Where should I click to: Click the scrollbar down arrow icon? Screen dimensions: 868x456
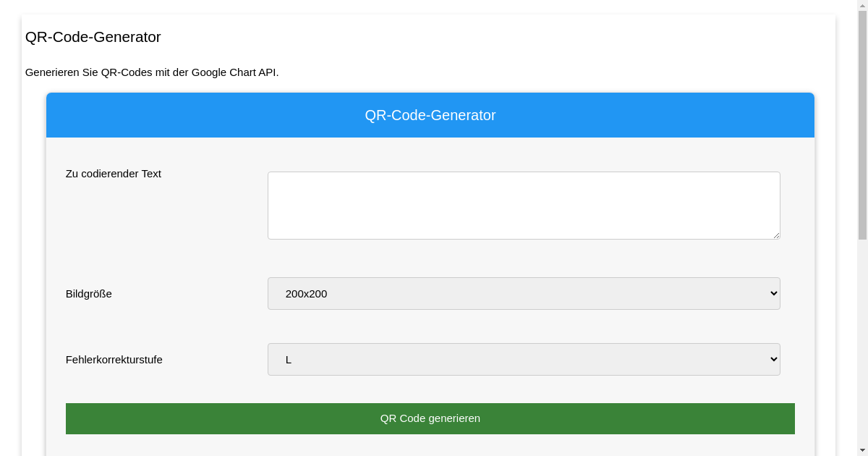(862, 451)
